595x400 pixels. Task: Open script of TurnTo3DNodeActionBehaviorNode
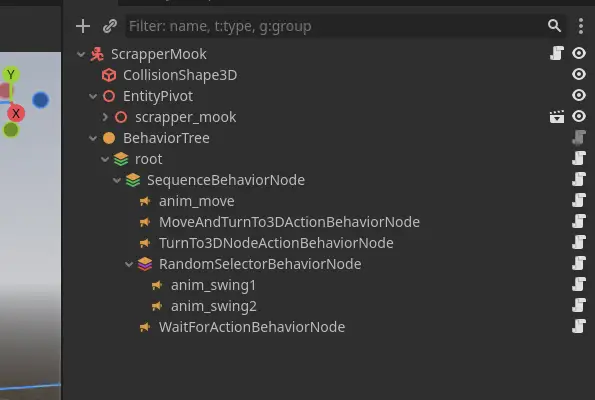tap(579, 242)
